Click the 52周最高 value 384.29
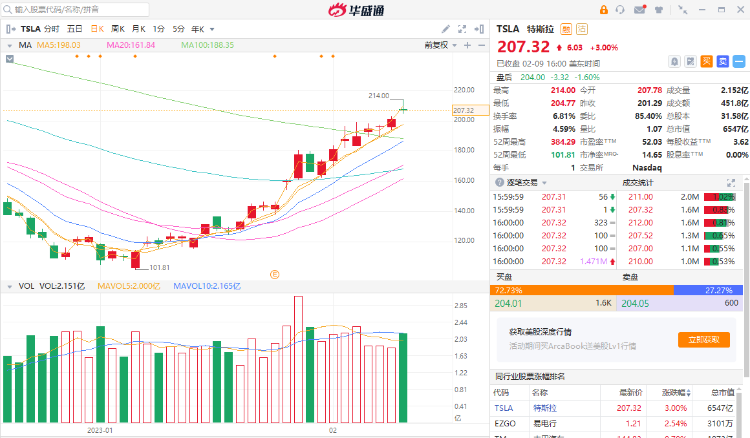This screenshot has width=750, height=438. click(x=563, y=142)
